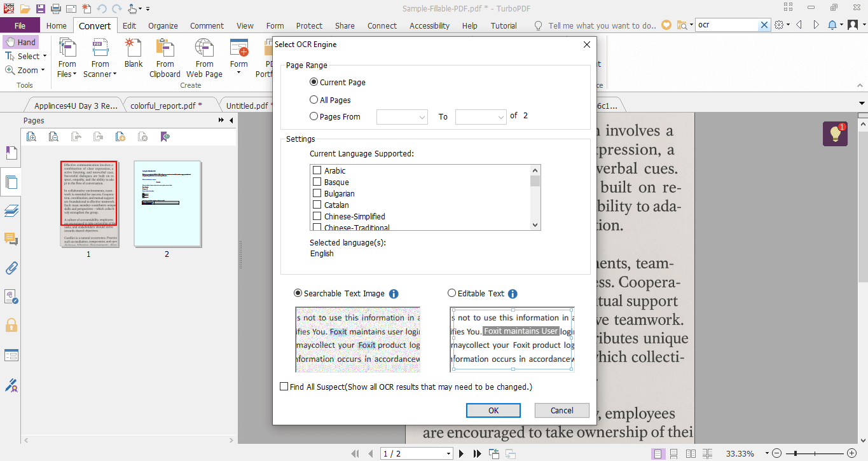The image size is (868, 461).
Task: Check the Find All Suspect option
Action: [x=284, y=387]
